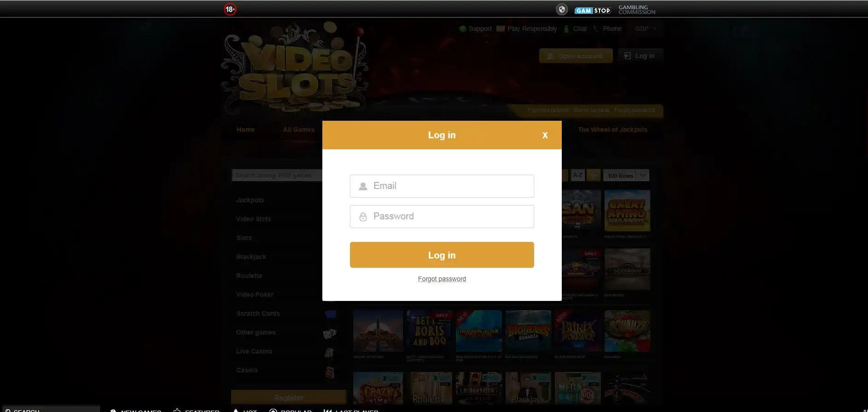This screenshot has width=868, height=412.
Task: Click the dice icon beside Other games
Action: (330, 334)
